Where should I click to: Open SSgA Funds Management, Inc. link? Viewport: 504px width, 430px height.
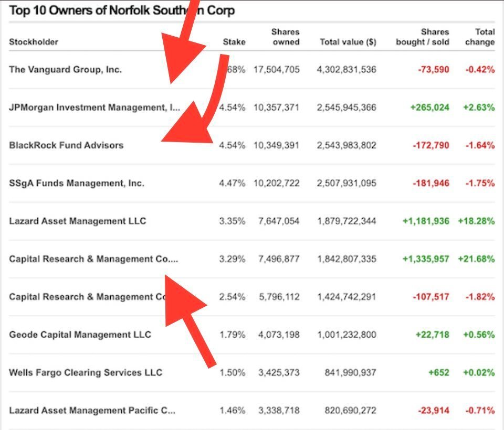coord(76,183)
